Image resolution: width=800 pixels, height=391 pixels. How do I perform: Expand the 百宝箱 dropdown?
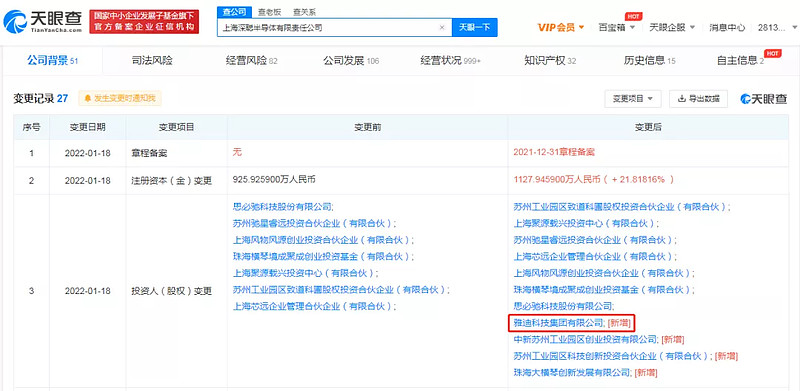[616, 28]
